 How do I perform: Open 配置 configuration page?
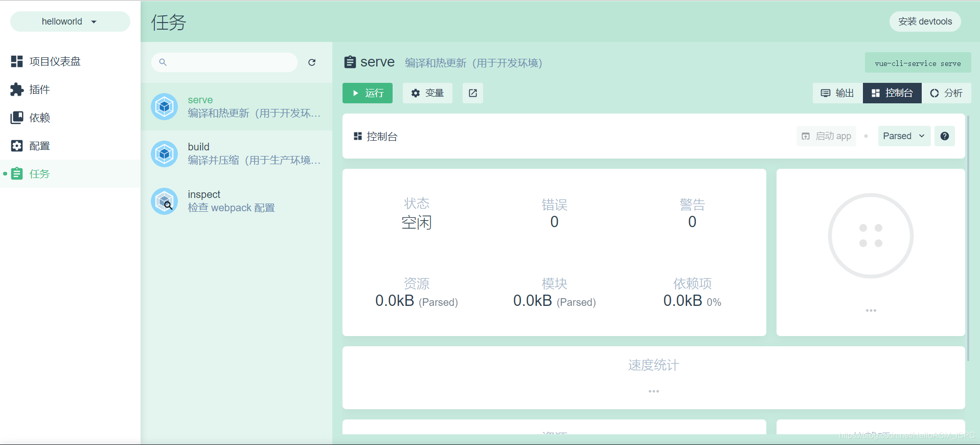pos(70,146)
